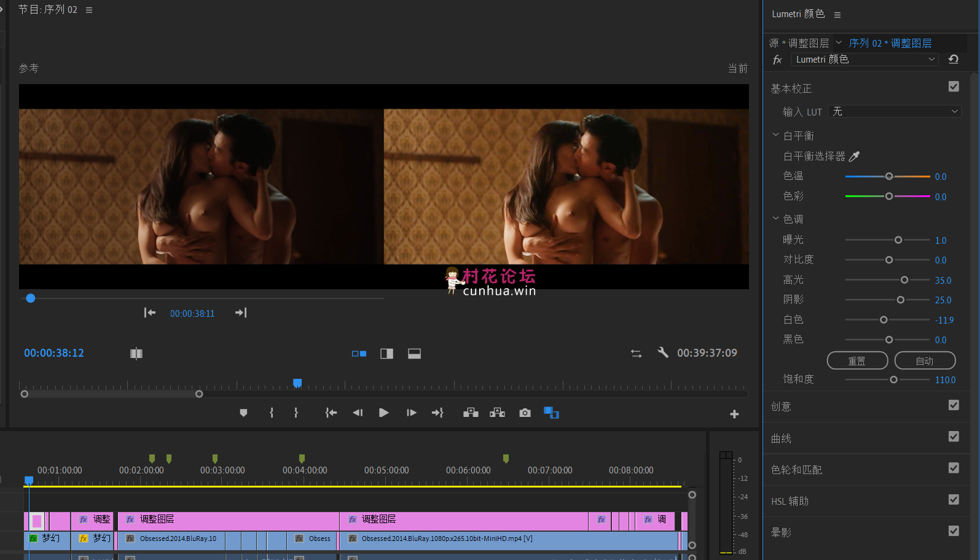Toggle the comparison view icon
Viewport: 980px width, 560px height.
(551, 413)
